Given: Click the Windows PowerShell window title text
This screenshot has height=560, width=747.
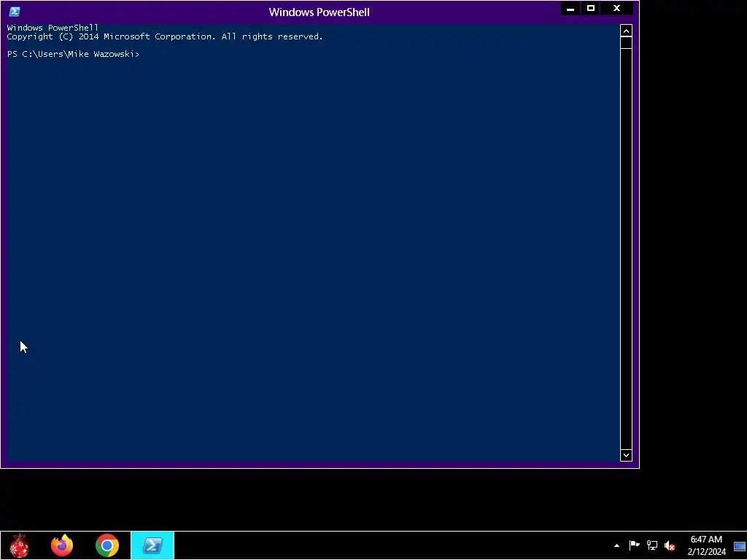Looking at the screenshot, I should [320, 12].
